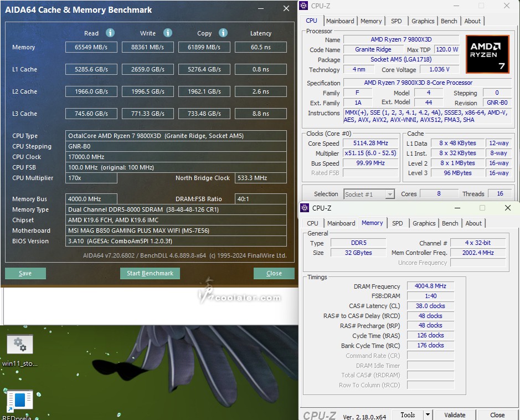
Task: Open the SPD tab in the lower CPU-Z window
Action: click(x=398, y=223)
